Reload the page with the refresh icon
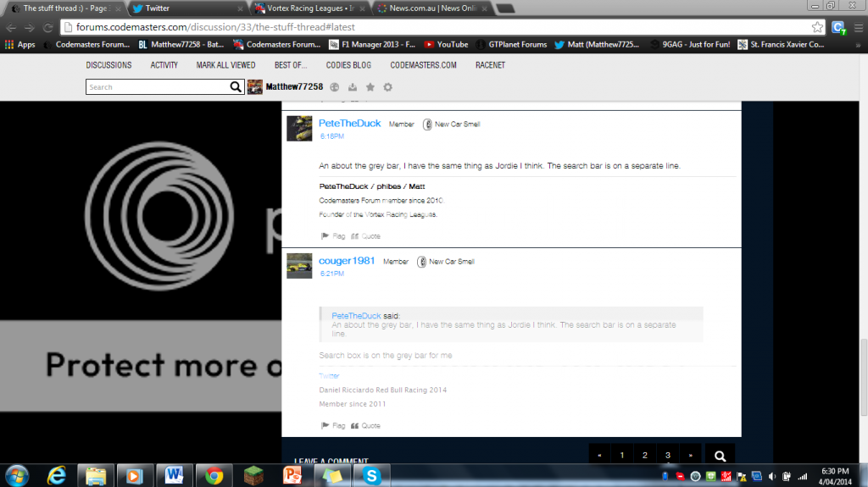This screenshot has width=868, height=487. coord(48,27)
